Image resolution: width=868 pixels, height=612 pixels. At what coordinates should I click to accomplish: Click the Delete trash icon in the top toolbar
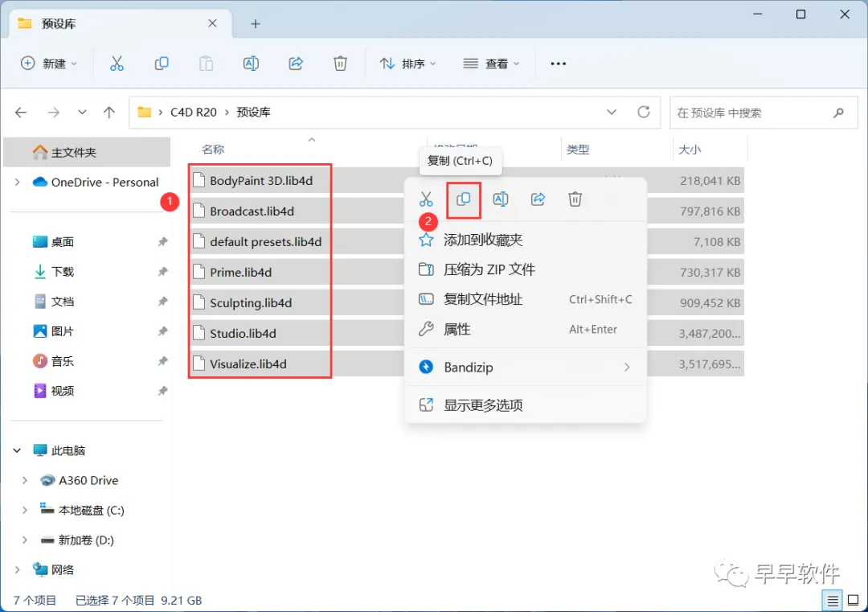pos(341,64)
